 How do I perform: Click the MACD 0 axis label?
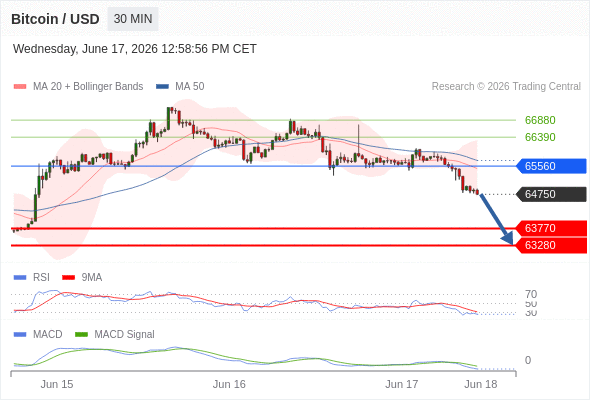click(528, 360)
